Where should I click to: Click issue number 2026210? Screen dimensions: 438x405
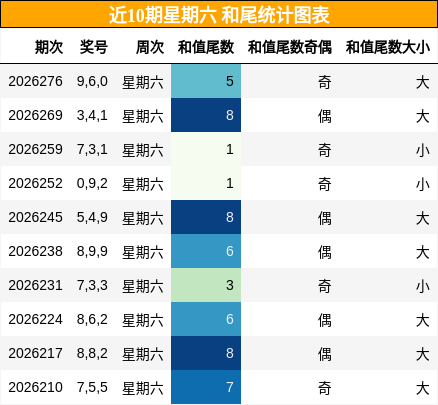coord(35,387)
